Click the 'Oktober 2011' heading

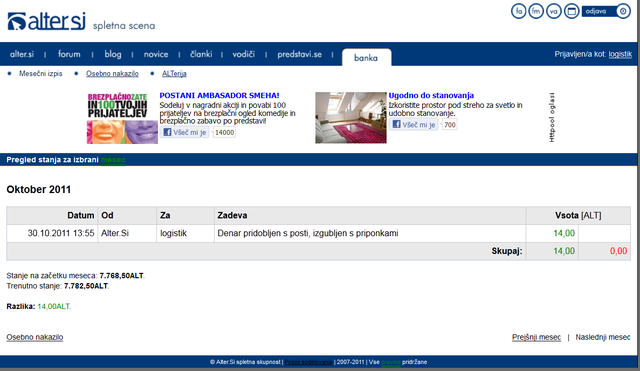point(39,189)
